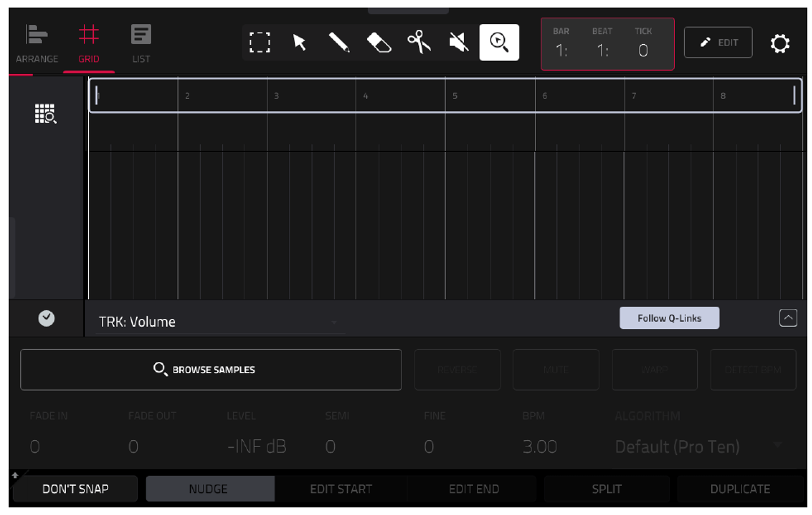Image resolution: width=812 pixels, height=515 pixels.
Task: Click the loop end handle after bar 8
Action: point(794,95)
